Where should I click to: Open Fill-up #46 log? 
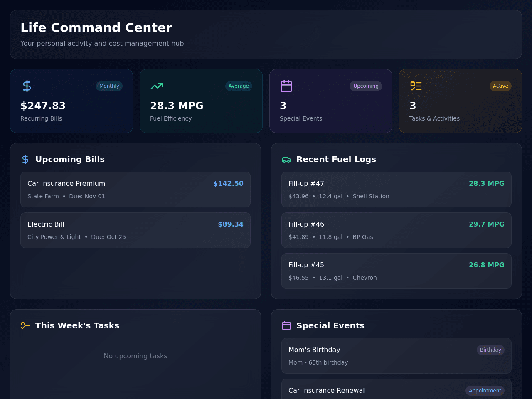click(x=397, y=230)
